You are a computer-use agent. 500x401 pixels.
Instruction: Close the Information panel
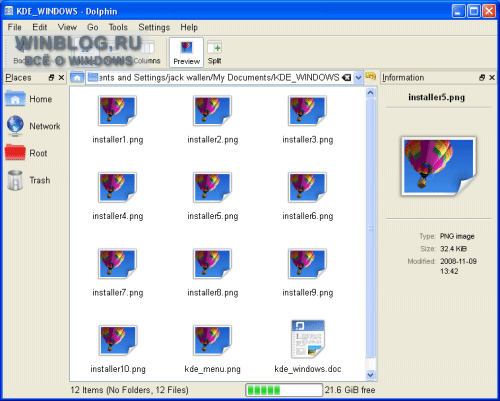coord(492,78)
